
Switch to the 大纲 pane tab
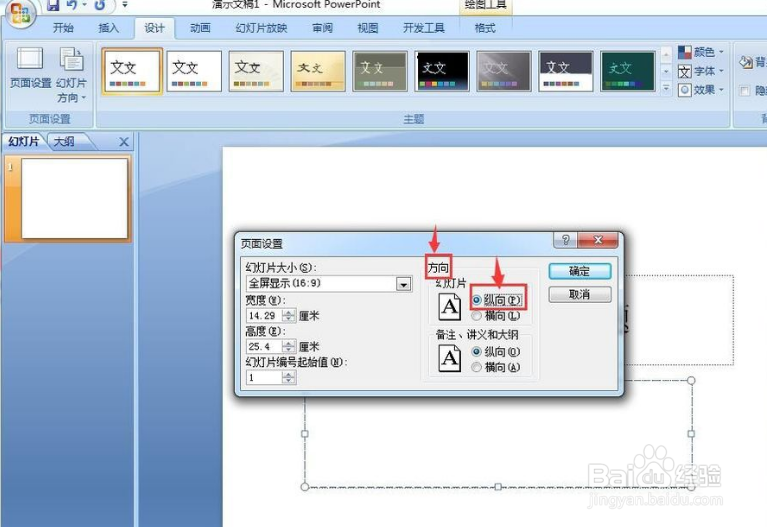(64, 141)
